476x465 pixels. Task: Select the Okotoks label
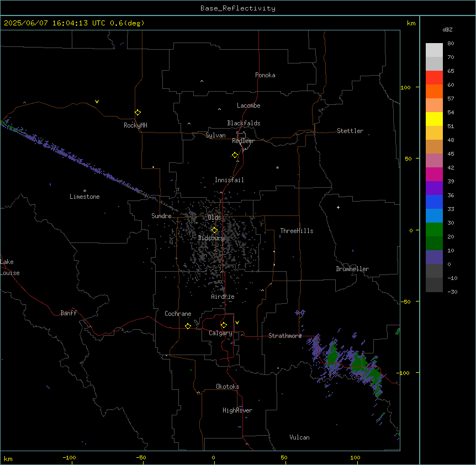pyautogui.click(x=228, y=387)
